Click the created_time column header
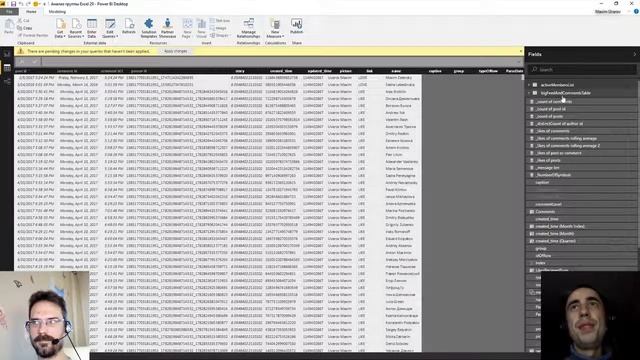Screen dimensions: 640x360 (281, 71)
